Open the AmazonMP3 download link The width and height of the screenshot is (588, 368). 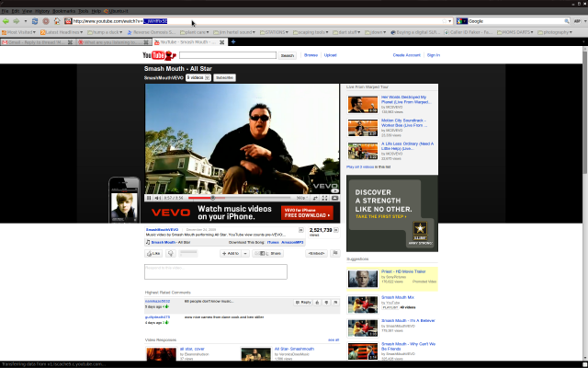(292, 243)
